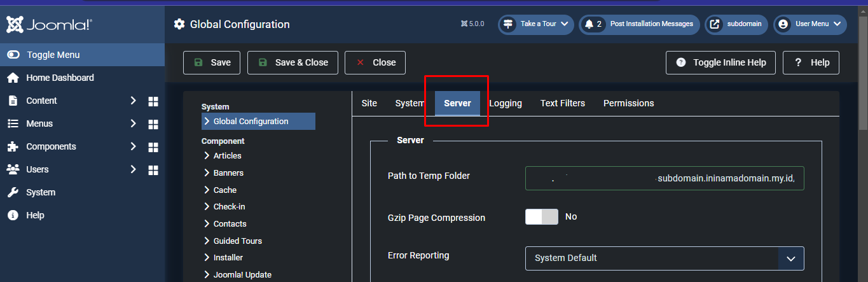Click the external link icon beside subdomain
This screenshot has width=868, height=282.
tap(715, 24)
